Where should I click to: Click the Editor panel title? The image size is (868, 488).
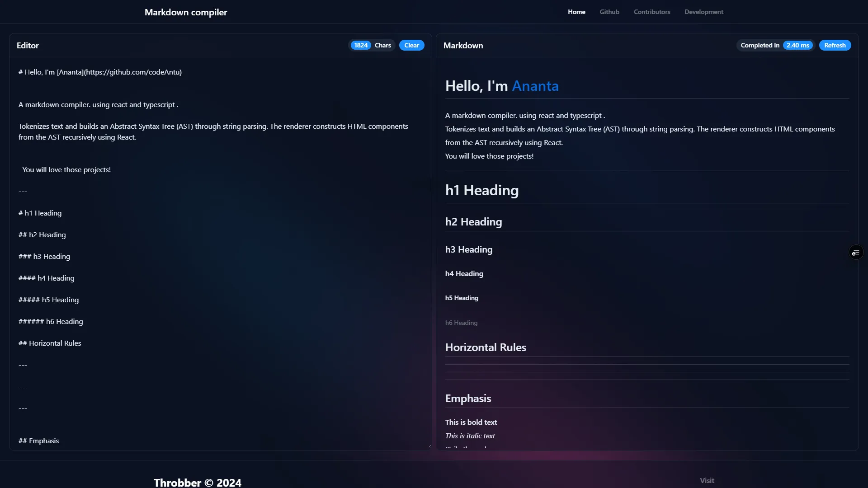coord(28,46)
